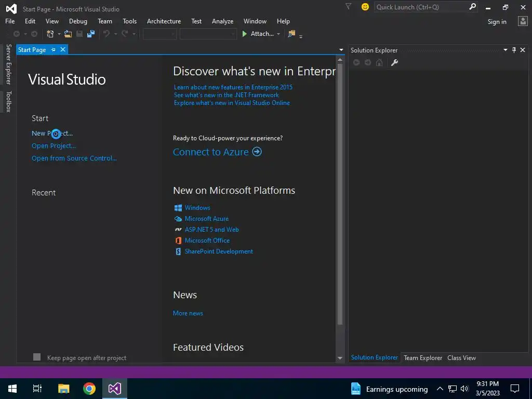Open Solution Explorer window position dropdown
The width and height of the screenshot is (532, 399).
[x=505, y=50]
